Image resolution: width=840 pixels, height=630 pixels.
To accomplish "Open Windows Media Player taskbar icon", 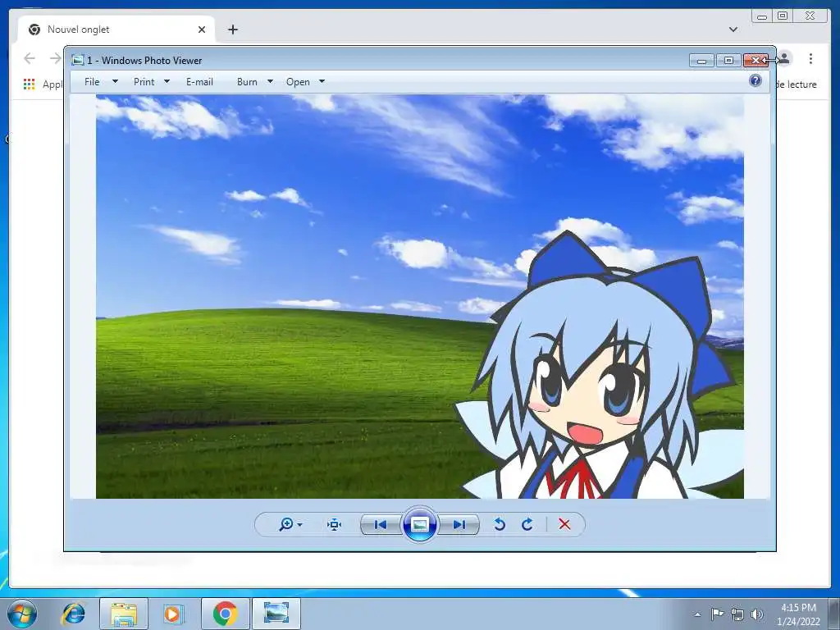I will pos(172,614).
